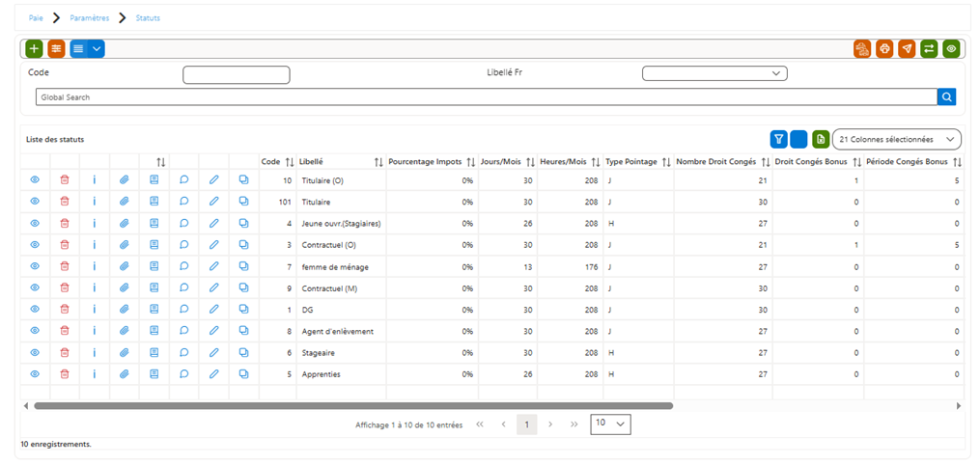This screenshot has width=980, height=465.
Task: Click the Paie breadcrumb link
Action: pos(36,18)
